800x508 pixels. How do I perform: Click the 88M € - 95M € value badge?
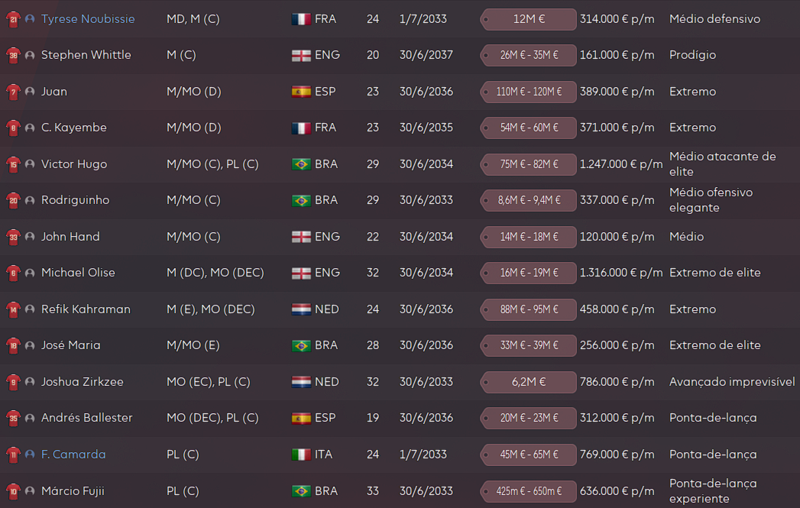click(x=529, y=310)
